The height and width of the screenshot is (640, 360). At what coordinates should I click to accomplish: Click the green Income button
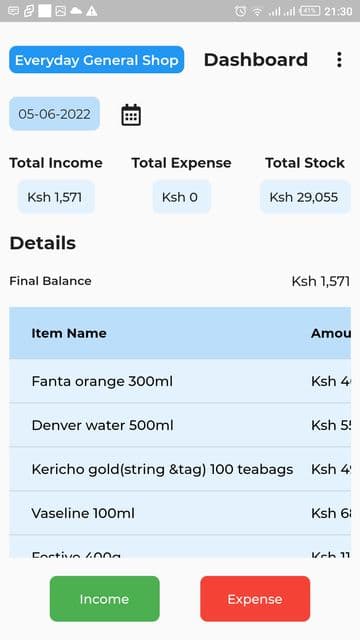point(104,599)
